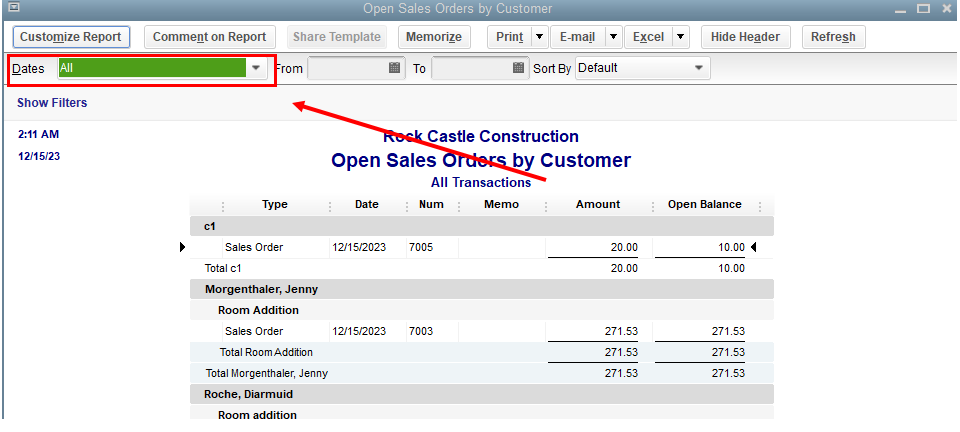The height and width of the screenshot is (432, 960).
Task: Select Sales Order number 7005
Action: pyautogui.click(x=482, y=247)
